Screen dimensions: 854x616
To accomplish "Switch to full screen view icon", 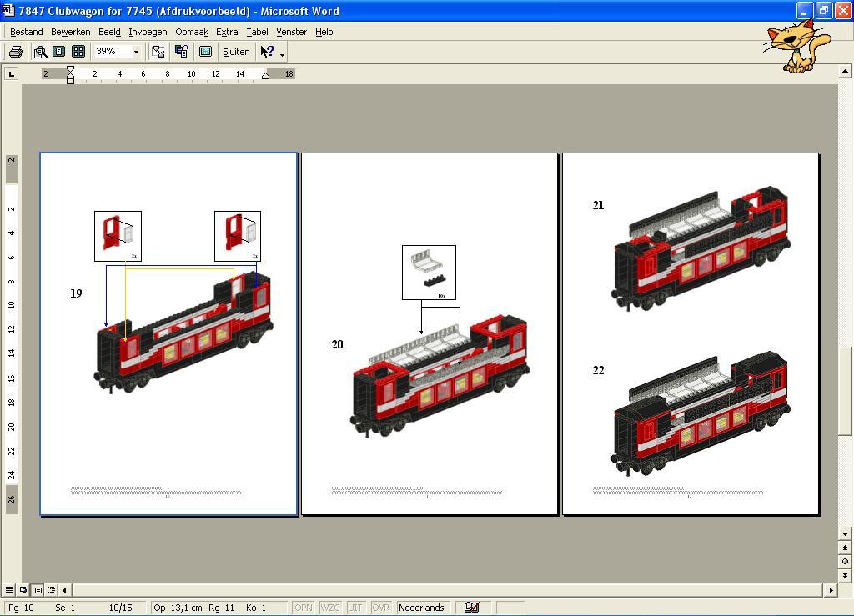I will [205, 52].
